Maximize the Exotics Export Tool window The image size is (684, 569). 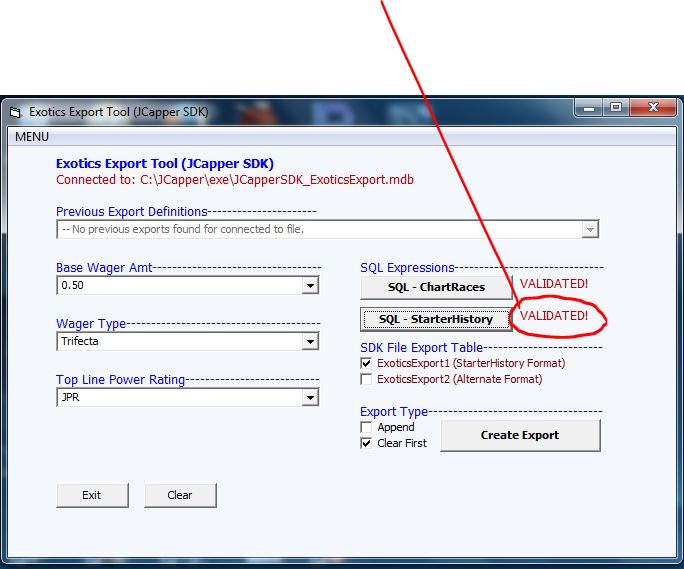tap(616, 107)
